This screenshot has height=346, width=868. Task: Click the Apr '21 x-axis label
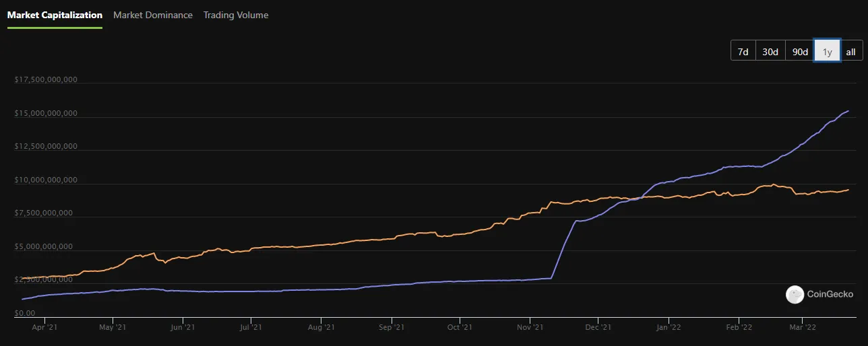[44, 327]
